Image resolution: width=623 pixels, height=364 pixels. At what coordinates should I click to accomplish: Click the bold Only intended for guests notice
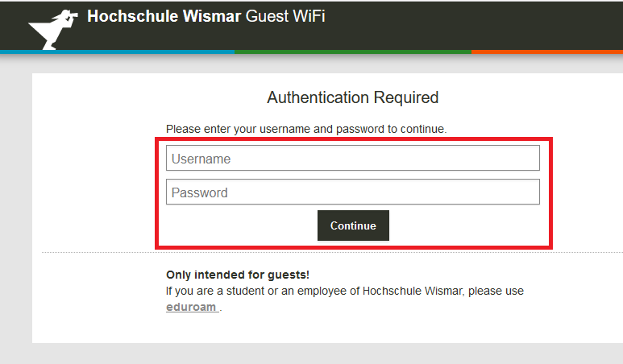pos(238,275)
